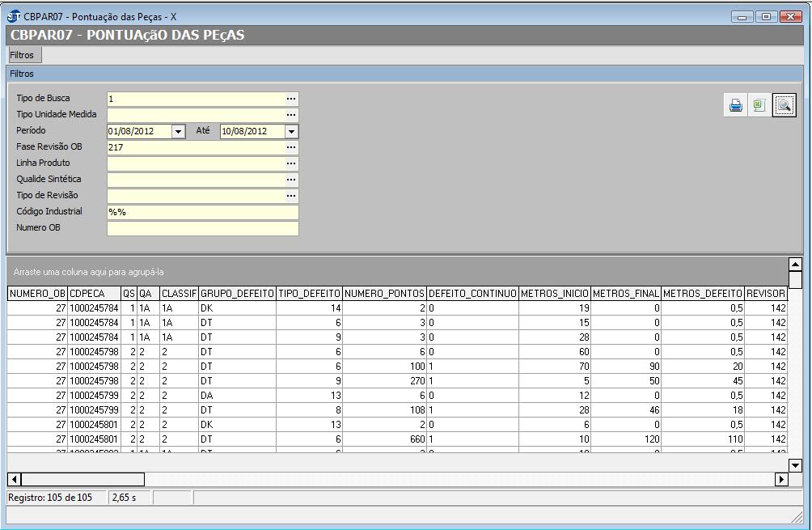Expand the Período start date dropdown

[179, 131]
